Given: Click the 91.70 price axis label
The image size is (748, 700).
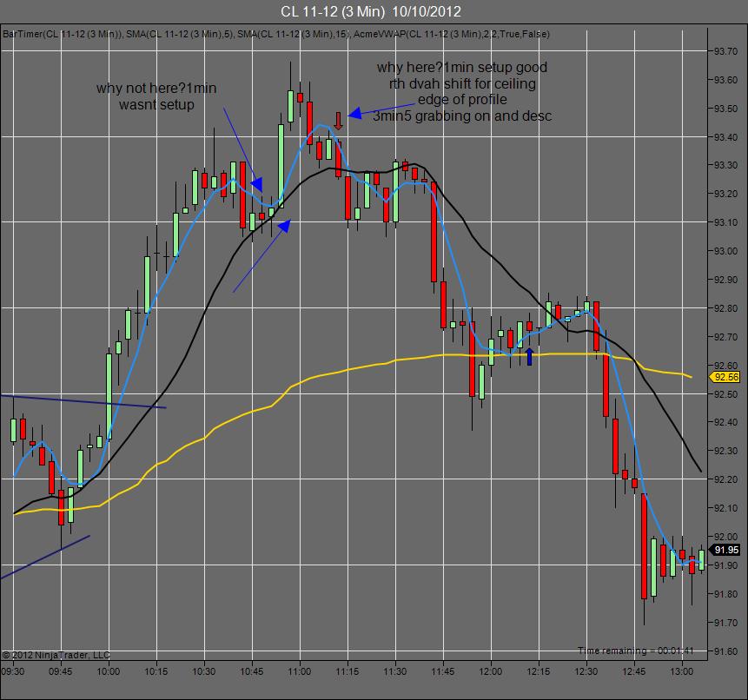Looking at the screenshot, I should 725,623.
